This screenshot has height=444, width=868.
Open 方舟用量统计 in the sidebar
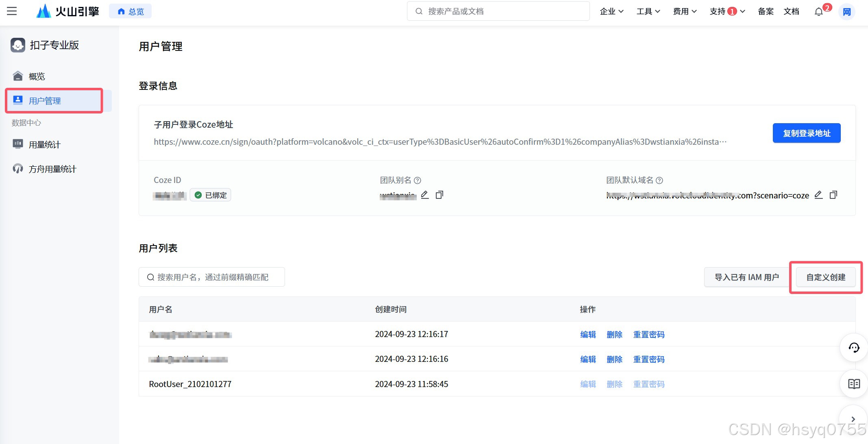[x=52, y=169]
